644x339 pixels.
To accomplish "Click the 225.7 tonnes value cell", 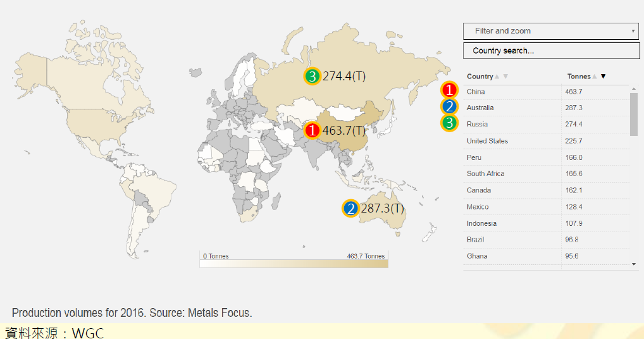I will point(573,141).
